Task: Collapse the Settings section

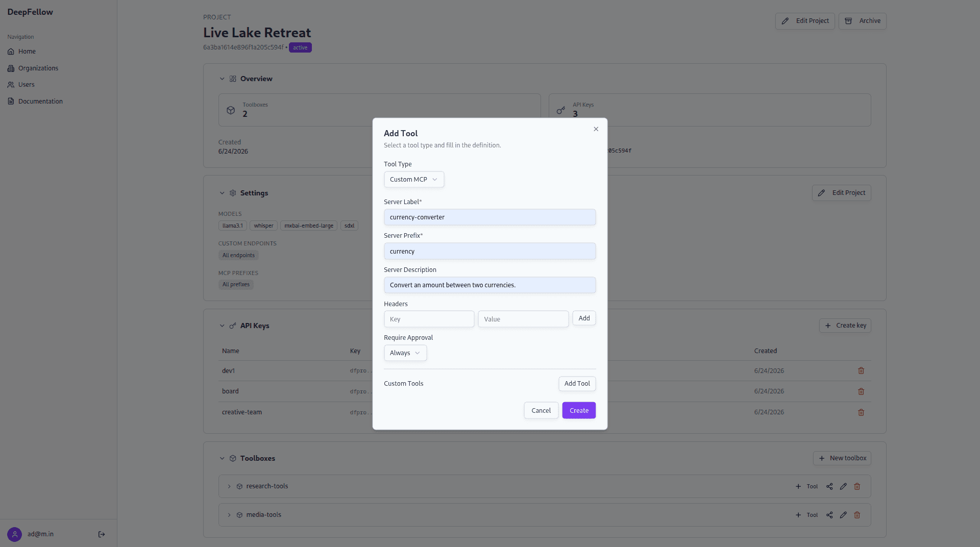Action: 222,193
